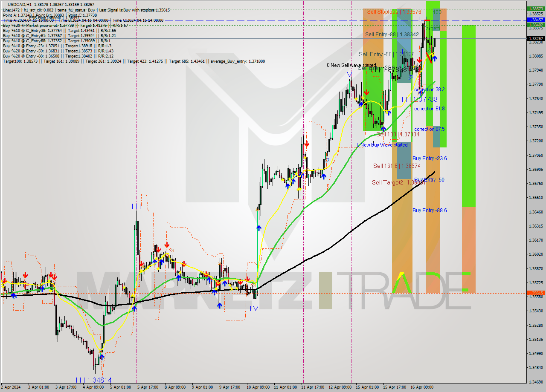Click the 'Buy %20 @ Entry -88: 1.36508' line
The width and height of the screenshot is (546, 392).
click(x=58, y=56)
